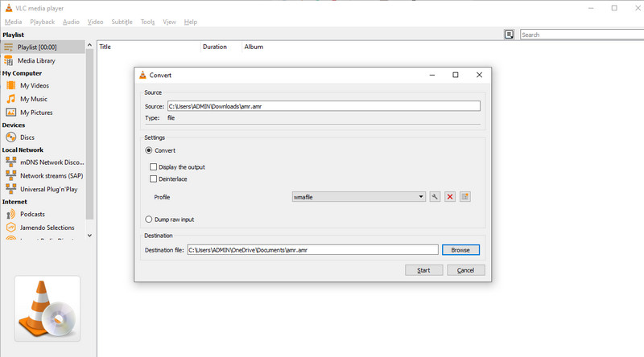Click Browse for destination file
Viewport: 644px width, 357px height.
tap(460, 250)
